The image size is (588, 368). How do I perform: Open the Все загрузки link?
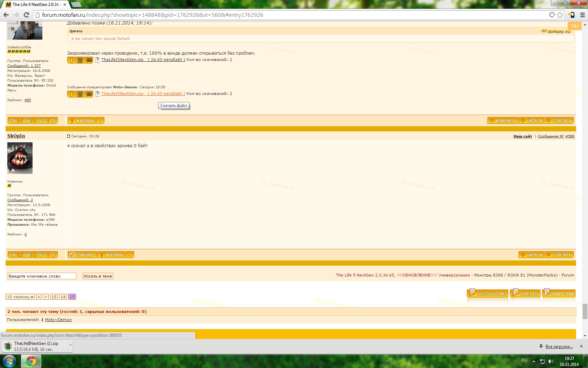coord(559,347)
